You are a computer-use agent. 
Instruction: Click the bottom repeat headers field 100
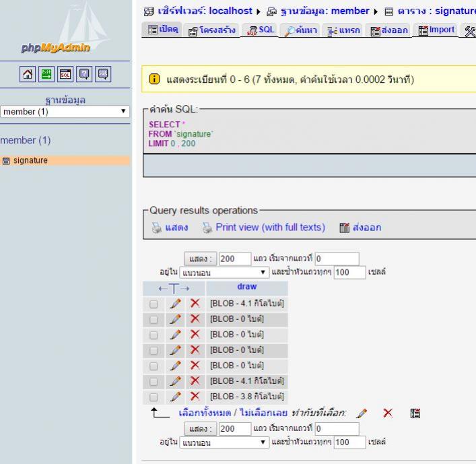tap(349, 442)
